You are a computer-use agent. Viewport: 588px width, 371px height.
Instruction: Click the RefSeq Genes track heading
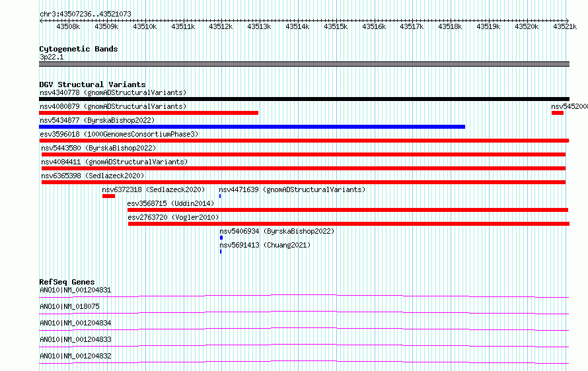pyautogui.click(x=67, y=282)
